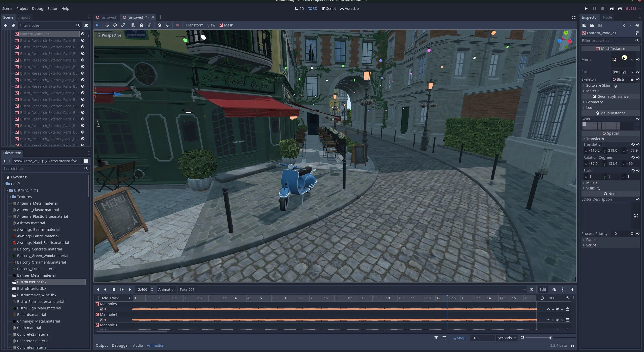Click the Edit button in animation toolbar

click(542, 289)
